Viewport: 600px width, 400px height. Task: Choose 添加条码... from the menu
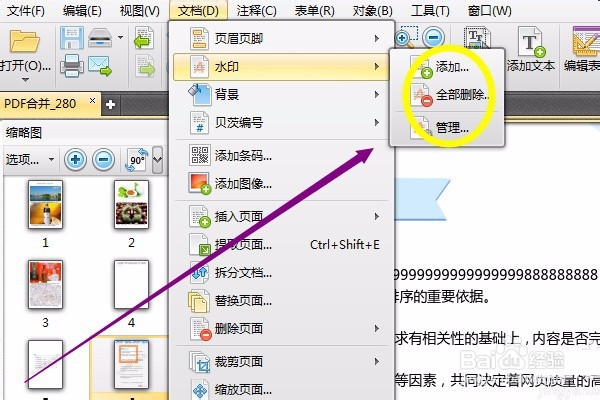pyautogui.click(x=284, y=155)
